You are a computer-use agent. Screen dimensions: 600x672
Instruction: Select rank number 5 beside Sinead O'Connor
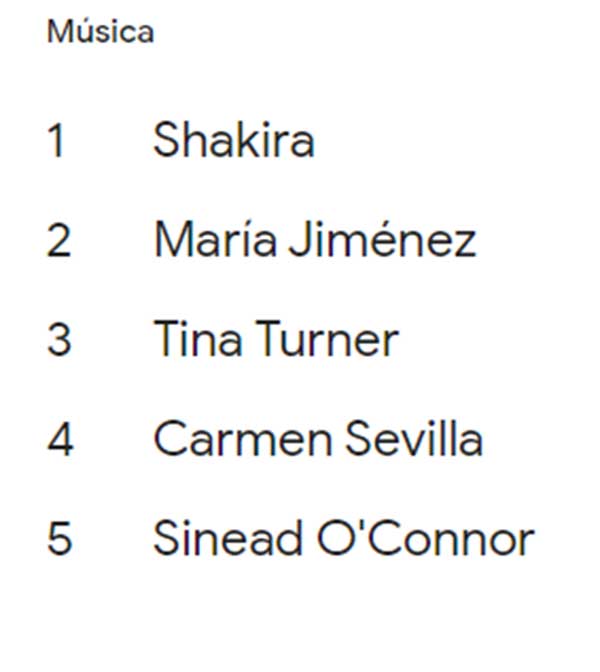(60, 540)
